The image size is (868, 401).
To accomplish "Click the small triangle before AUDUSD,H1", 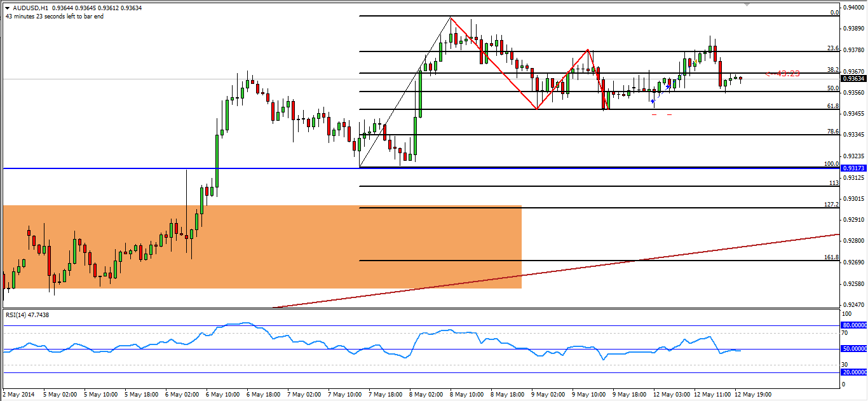I will tap(6, 8).
